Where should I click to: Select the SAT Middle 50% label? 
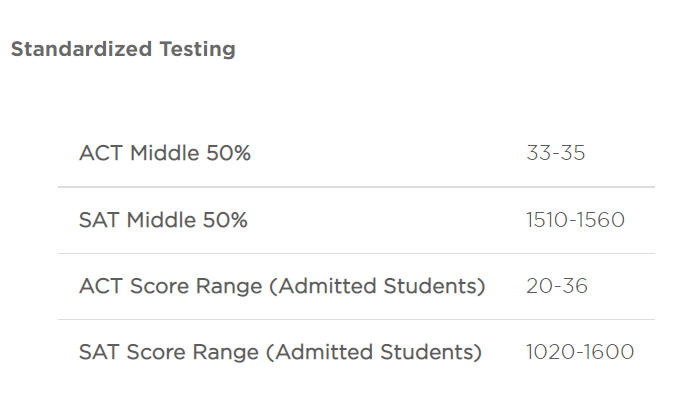163,220
